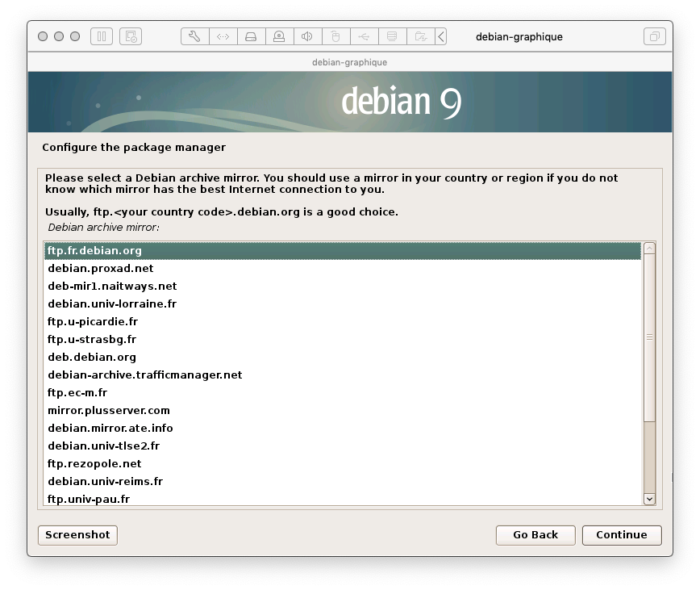Image resolution: width=700 pixels, height=590 pixels.
Task: Go Back to the previous step
Action: tap(535, 535)
